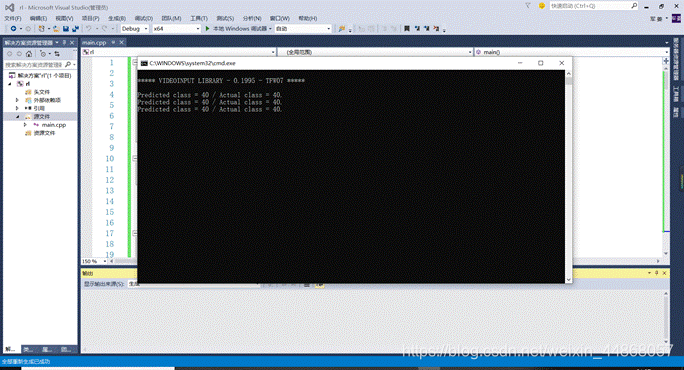Open the 团队(M) menu
The image size is (684, 370).
(x=171, y=18)
